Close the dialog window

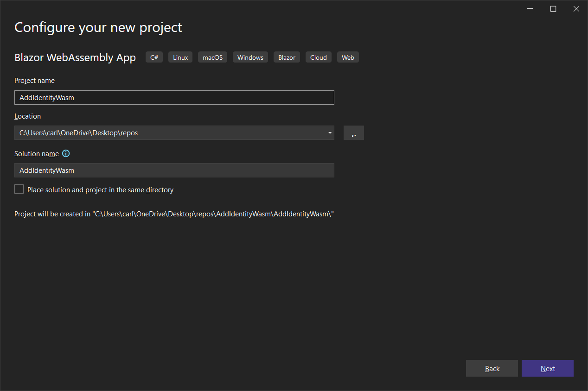[x=576, y=9]
